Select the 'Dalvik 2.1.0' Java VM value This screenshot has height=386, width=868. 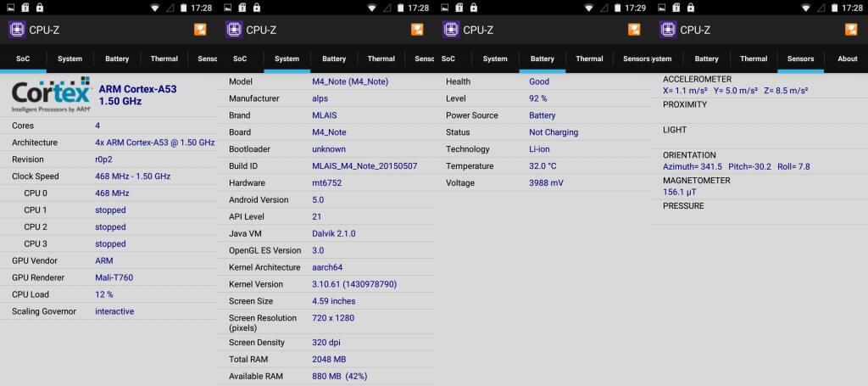coord(334,233)
